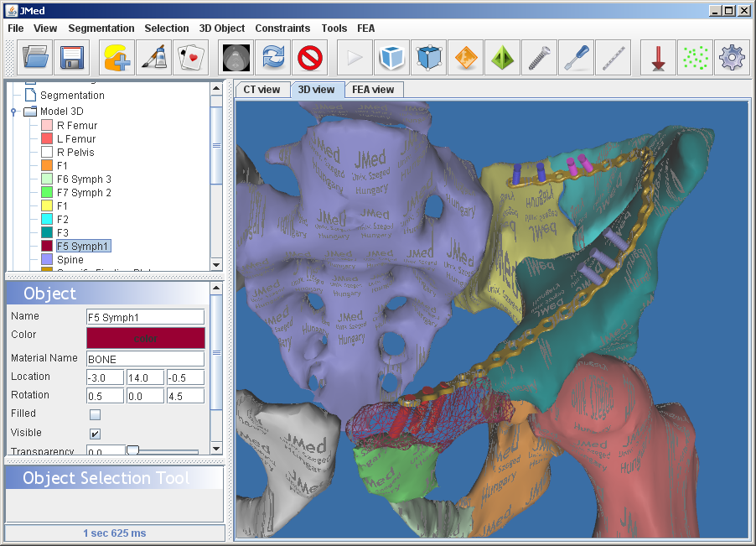Image resolution: width=756 pixels, height=546 pixels.
Task: Select F6 Symph 3 tree item
Action: click(84, 179)
